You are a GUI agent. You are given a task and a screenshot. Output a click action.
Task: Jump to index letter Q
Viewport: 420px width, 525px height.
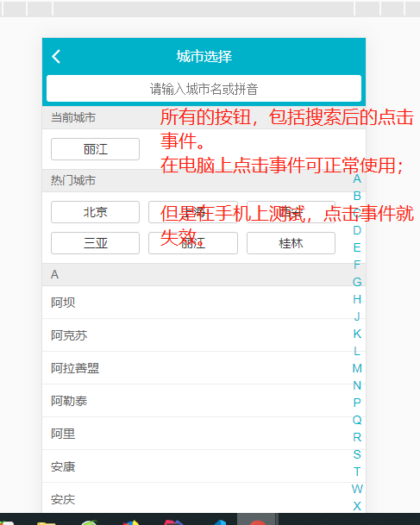(x=357, y=420)
